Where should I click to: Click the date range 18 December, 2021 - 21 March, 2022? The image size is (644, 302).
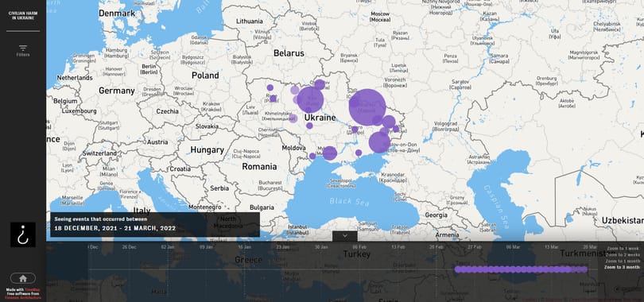coord(115,229)
